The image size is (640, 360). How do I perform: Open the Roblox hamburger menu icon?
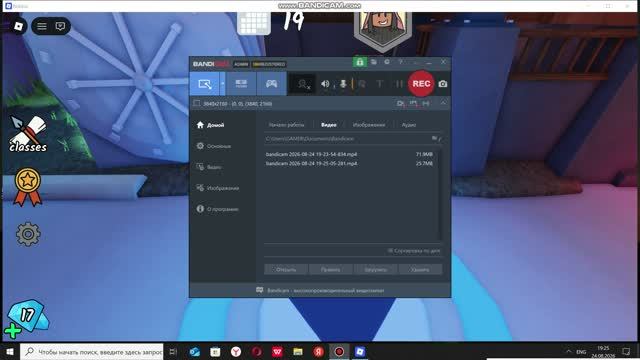coord(42,26)
